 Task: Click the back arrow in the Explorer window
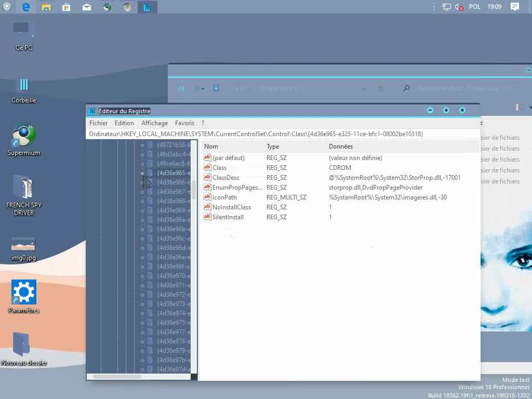[182, 88]
